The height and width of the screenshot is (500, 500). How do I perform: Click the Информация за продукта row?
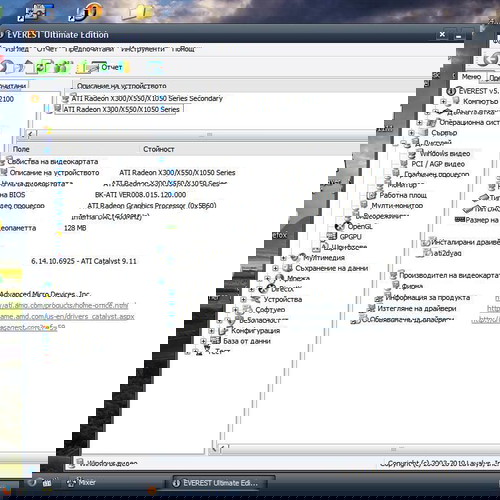(427, 297)
